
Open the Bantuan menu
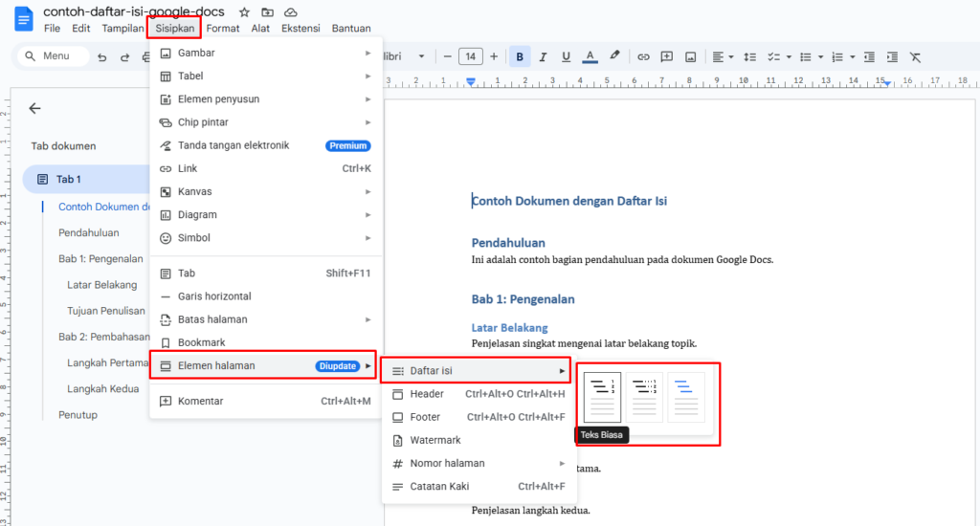point(351,28)
